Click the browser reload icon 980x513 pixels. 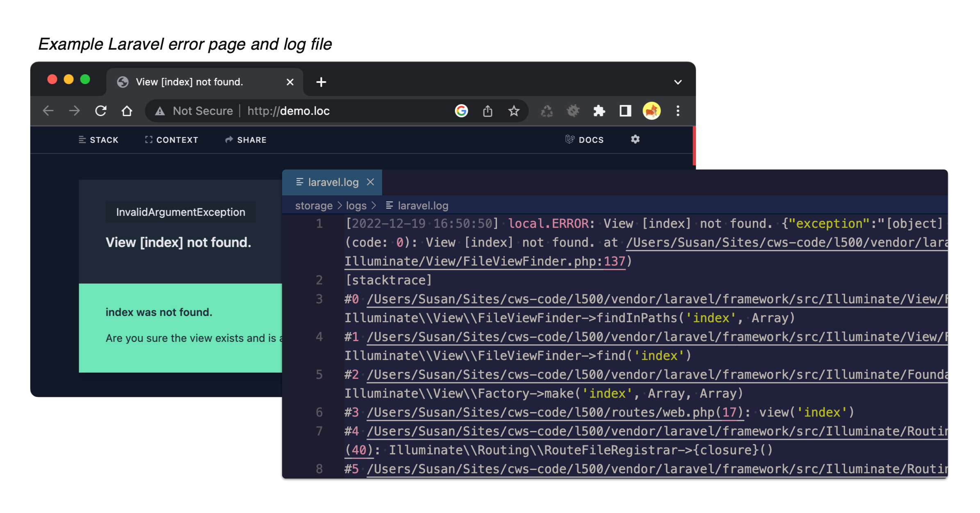[x=101, y=111]
